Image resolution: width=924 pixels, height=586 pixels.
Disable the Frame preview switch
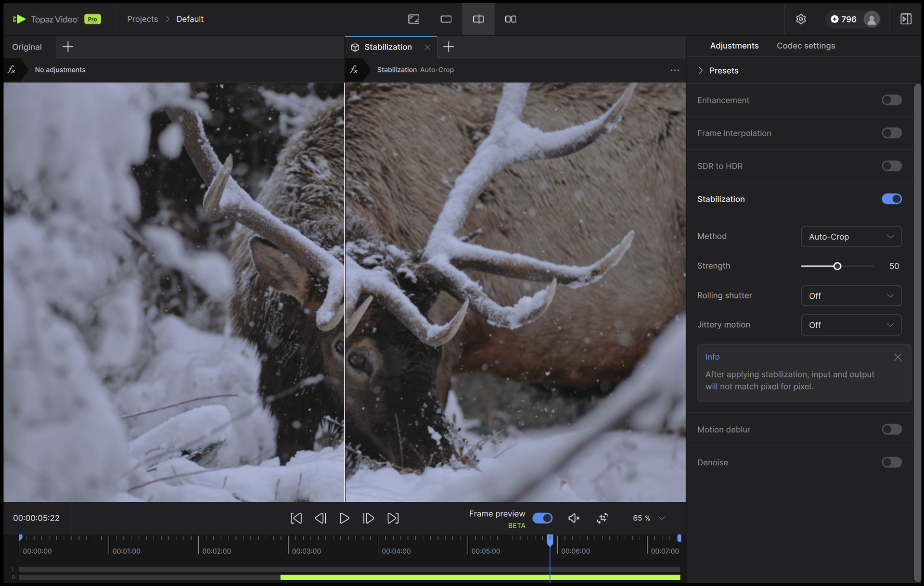tap(542, 518)
